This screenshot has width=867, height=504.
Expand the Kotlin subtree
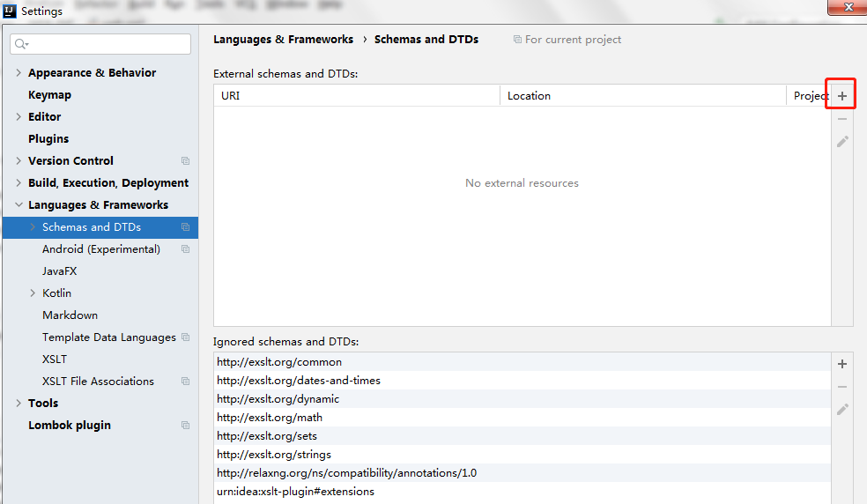point(33,293)
